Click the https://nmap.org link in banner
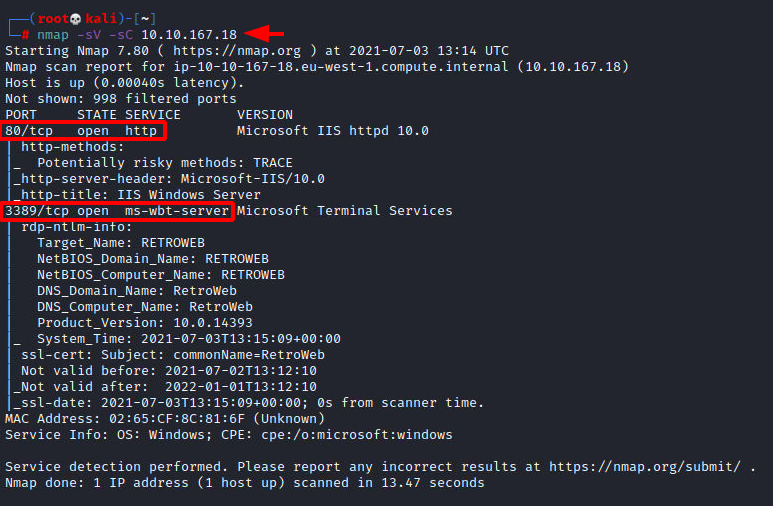 pyautogui.click(x=237, y=51)
